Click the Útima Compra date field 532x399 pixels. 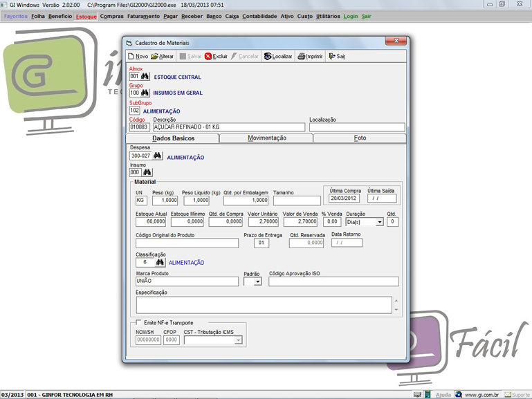[x=344, y=198]
